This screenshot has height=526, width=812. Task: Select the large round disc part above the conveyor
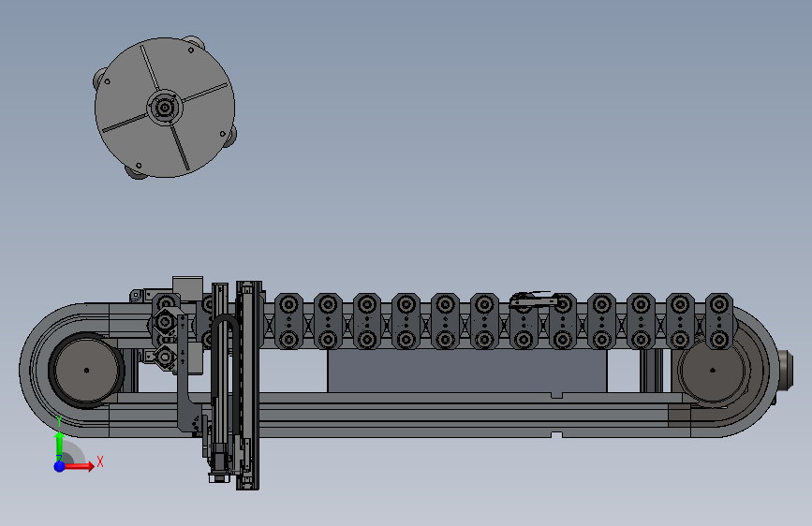(165, 108)
